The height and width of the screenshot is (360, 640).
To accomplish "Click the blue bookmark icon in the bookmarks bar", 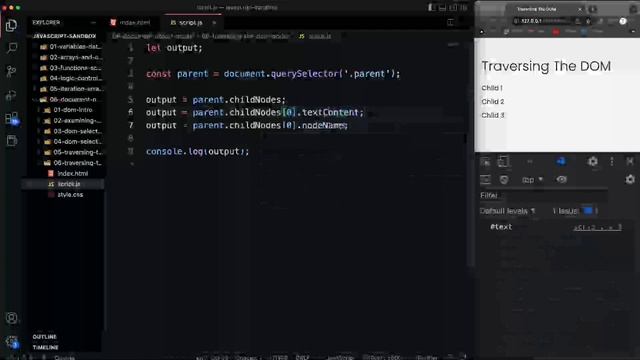I will click(584, 31).
